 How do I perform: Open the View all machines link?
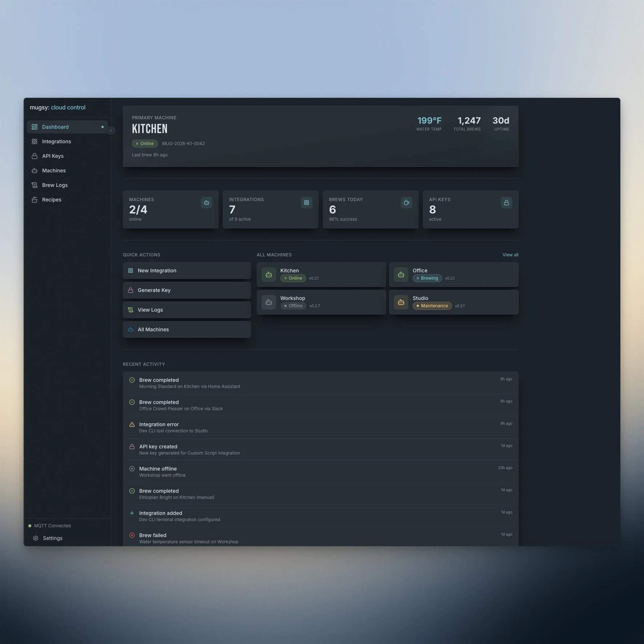click(510, 255)
